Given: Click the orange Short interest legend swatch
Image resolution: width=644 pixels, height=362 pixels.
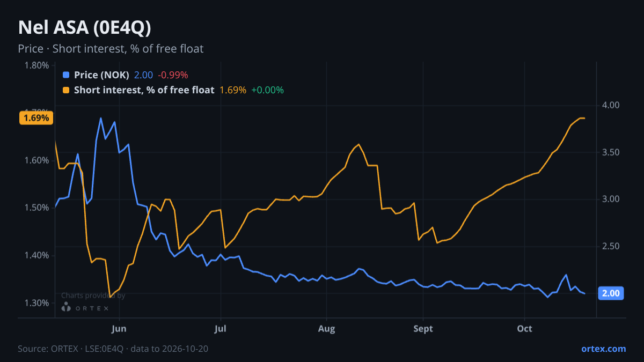Looking at the screenshot, I should click(66, 90).
